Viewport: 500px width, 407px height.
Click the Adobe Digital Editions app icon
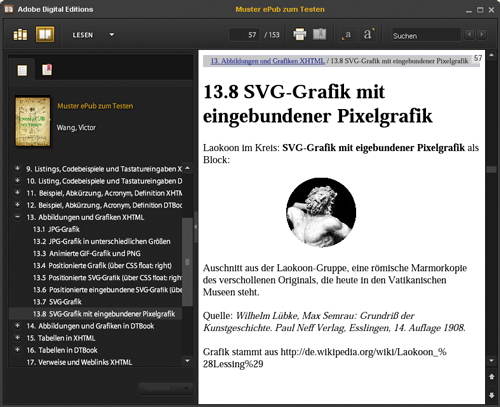coord(9,9)
